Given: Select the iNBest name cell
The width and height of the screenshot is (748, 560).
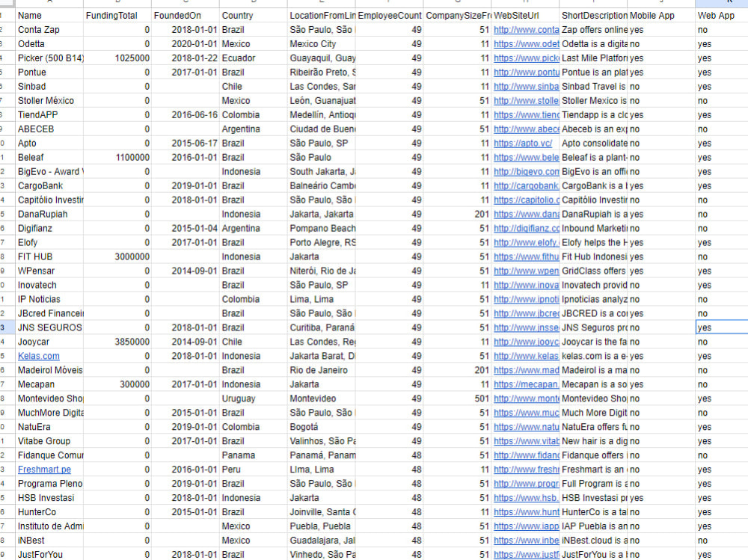Looking at the screenshot, I should (x=49, y=541).
